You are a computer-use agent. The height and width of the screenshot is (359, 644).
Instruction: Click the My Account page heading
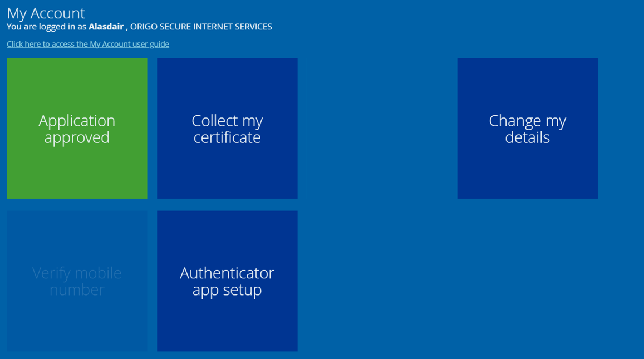pos(46,13)
